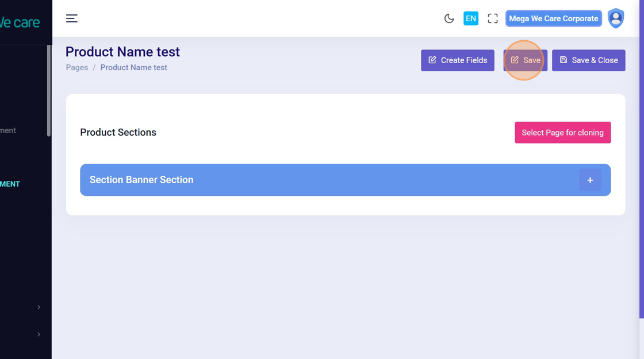
Task: Expand the upper sidebar submenu chevron
Action: (x=39, y=307)
